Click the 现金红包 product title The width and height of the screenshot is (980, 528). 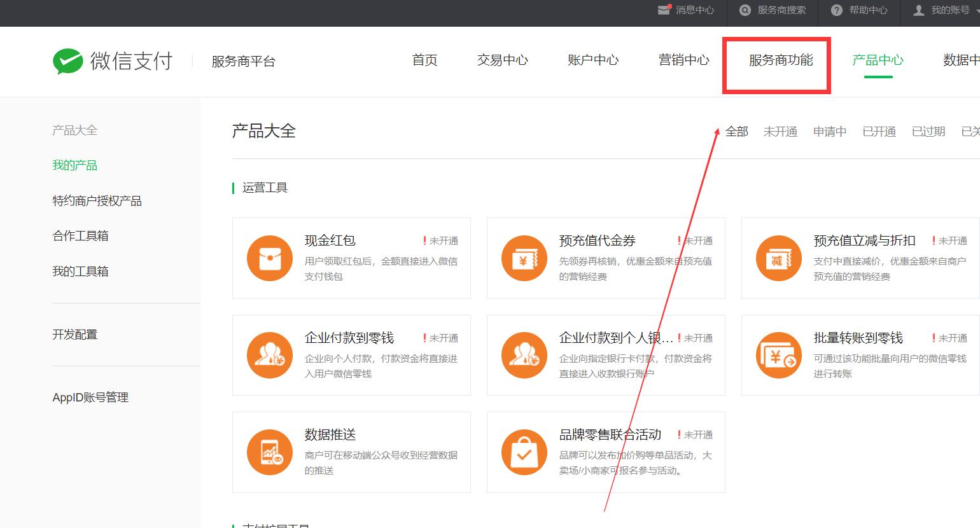pos(330,240)
